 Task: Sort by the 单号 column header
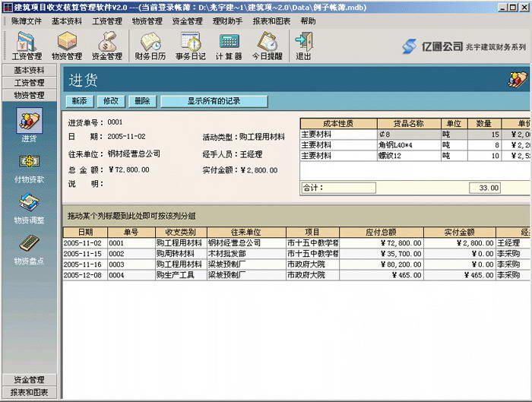[131, 233]
